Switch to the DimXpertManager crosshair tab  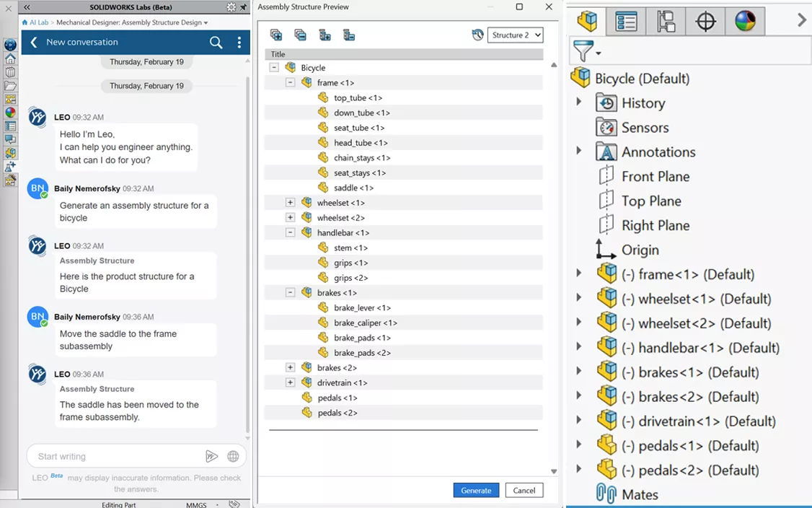[705, 21]
